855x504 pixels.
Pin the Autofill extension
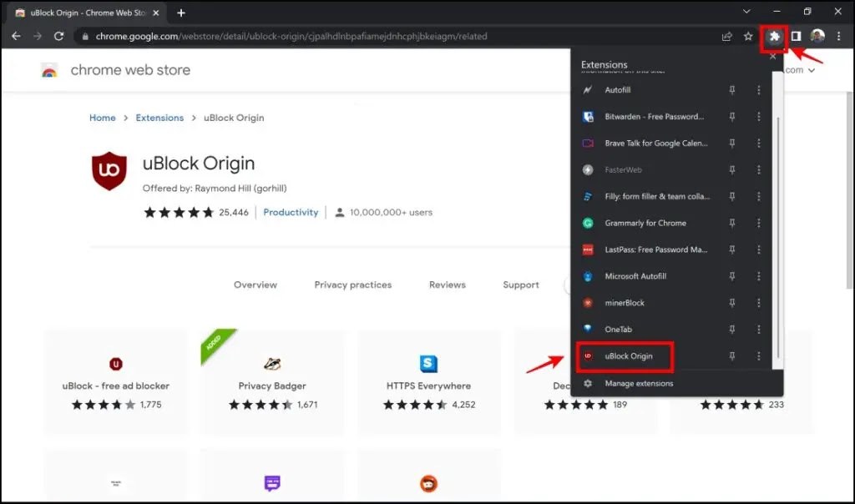[731, 90]
